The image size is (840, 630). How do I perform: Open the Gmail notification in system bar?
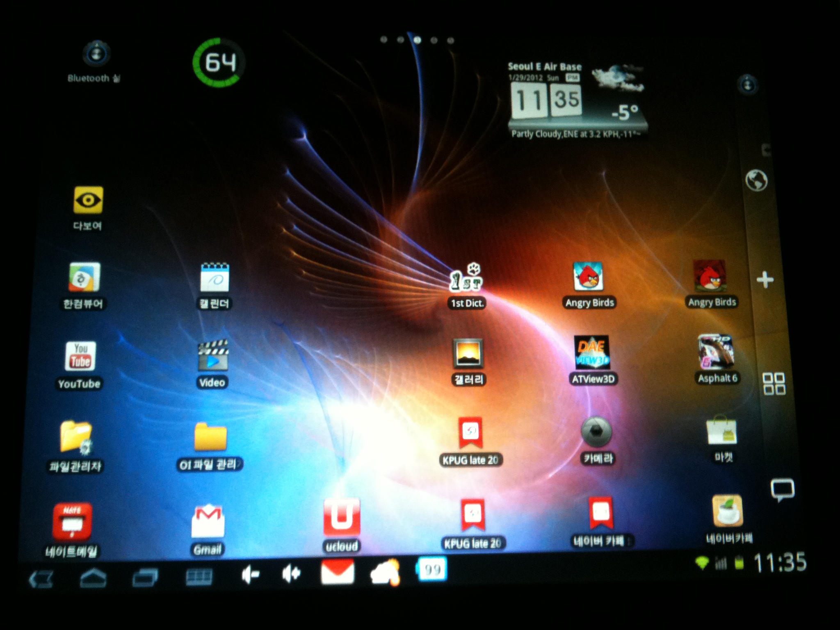click(337, 572)
